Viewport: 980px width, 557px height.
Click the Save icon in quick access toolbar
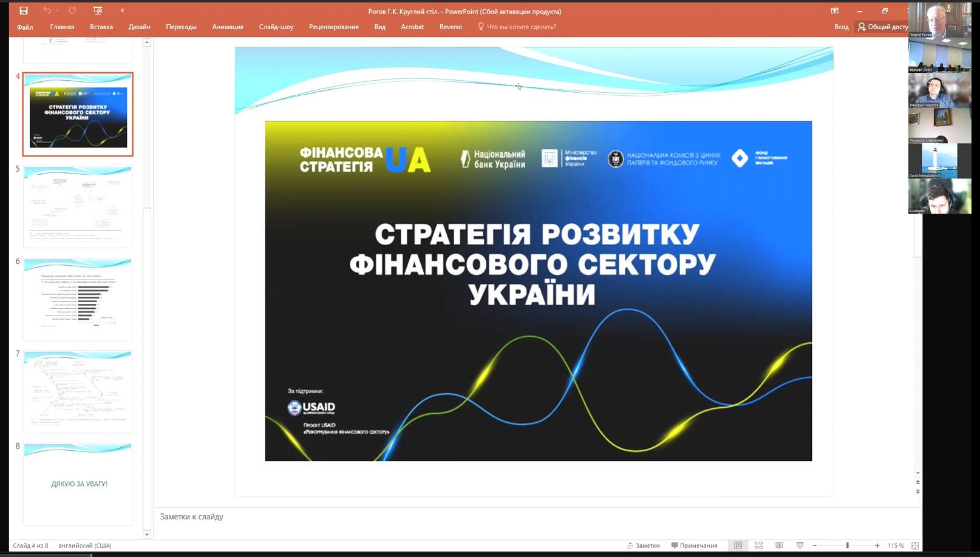pyautogui.click(x=24, y=11)
